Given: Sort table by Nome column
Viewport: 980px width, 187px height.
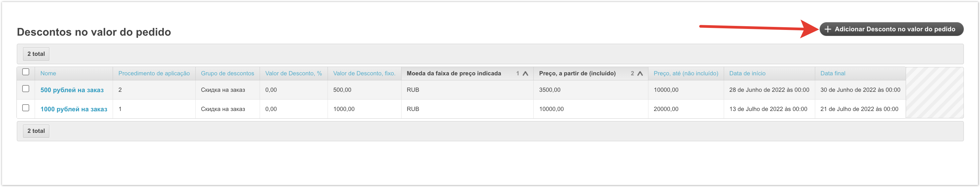Looking at the screenshot, I should [48, 73].
